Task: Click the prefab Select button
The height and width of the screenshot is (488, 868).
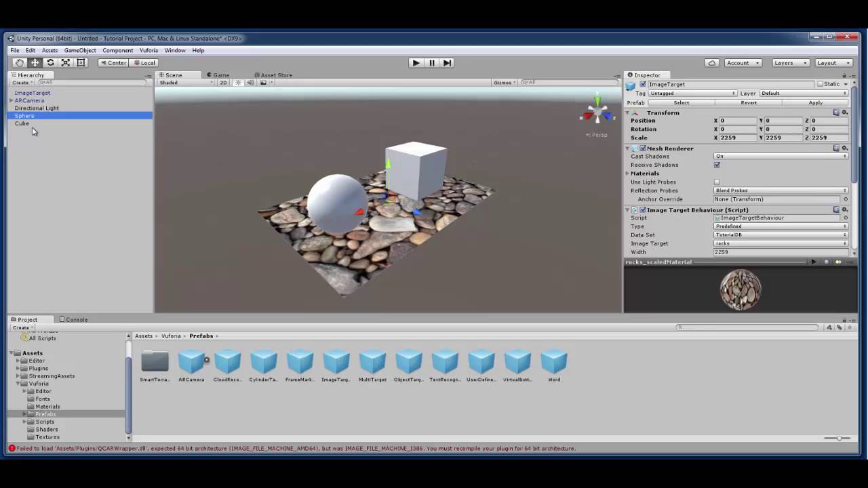Action: coord(682,103)
